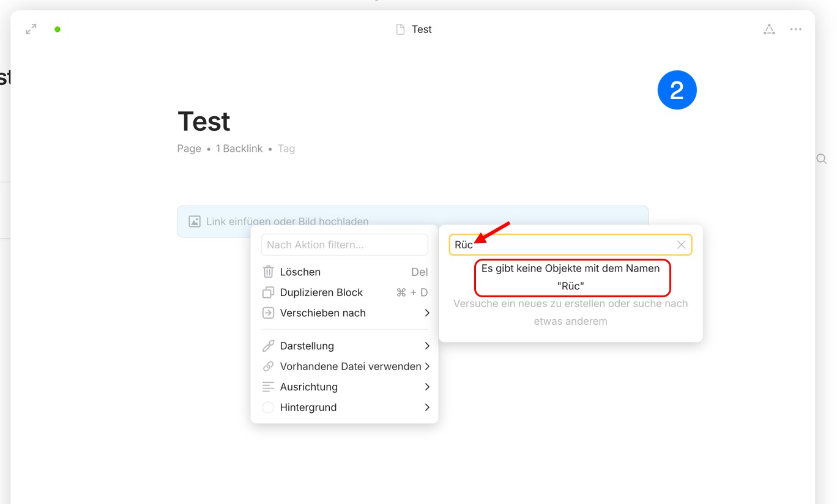Image resolution: width=837 pixels, height=504 pixels.
Task: Expand the Ausrichtung submenu chevron
Action: (426, 387)
